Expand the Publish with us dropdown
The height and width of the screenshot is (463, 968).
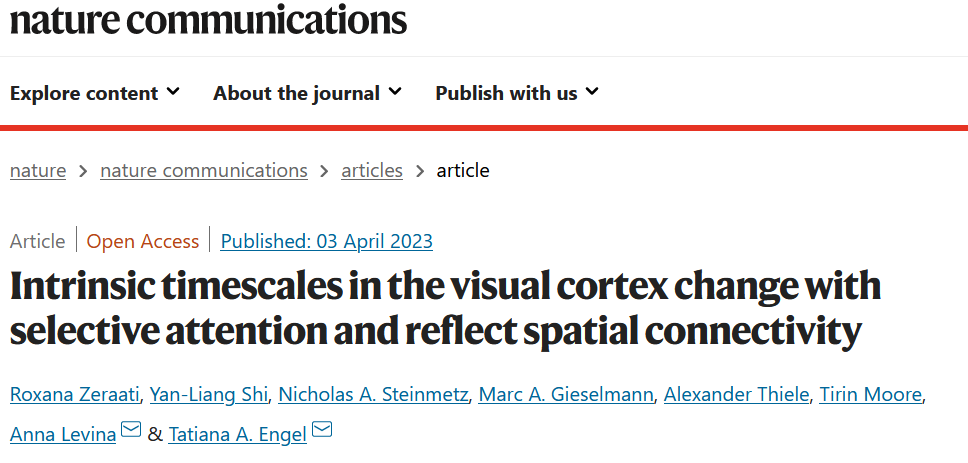[516, 93]
